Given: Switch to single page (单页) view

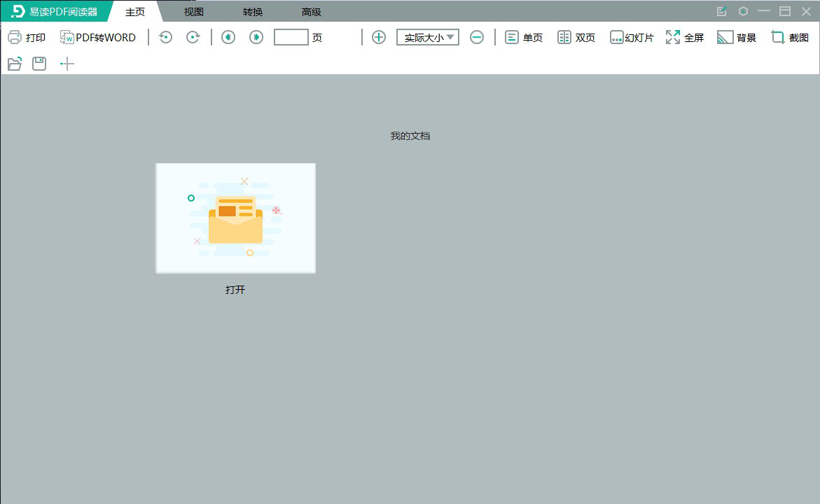Looking at the screenshot, I should (524, 37).
